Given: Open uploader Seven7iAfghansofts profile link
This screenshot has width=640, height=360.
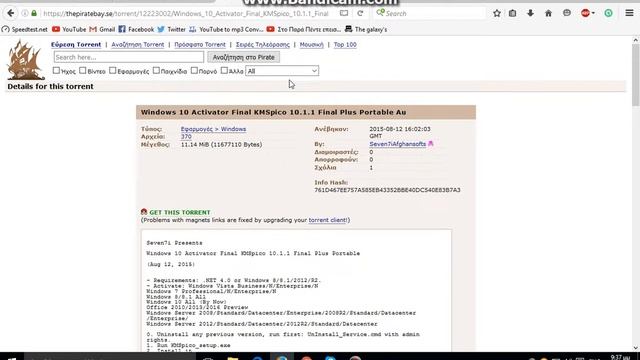Looking at the screenshot, I should tap(398, 144).
